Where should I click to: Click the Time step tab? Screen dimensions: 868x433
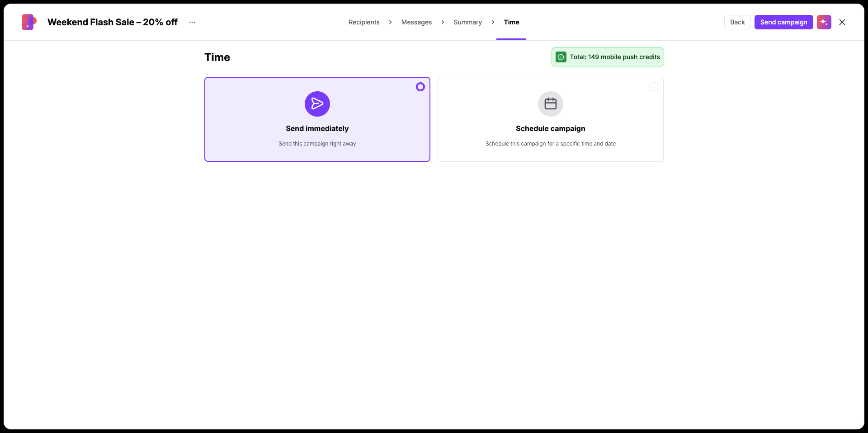(511, 22)
